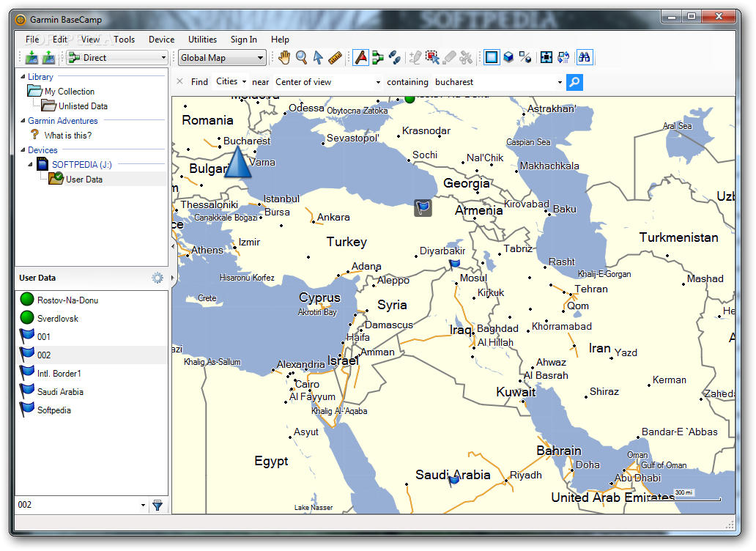The width and height of the screenshot is (756, 551).
Task: Select Softpedia waypoint in list
Action: click(92, 410)
